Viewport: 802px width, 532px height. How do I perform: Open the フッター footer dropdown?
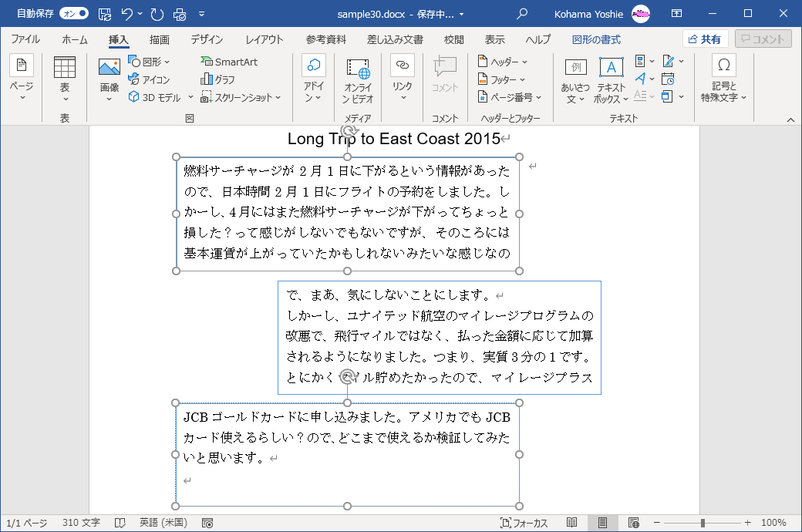(501, 79)
